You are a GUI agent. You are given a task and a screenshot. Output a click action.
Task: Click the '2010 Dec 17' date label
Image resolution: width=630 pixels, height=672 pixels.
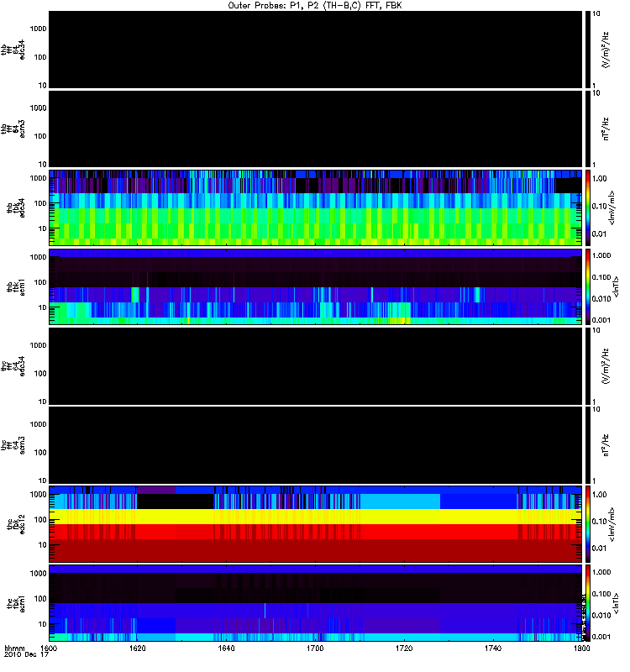click(x=27, y=655)
